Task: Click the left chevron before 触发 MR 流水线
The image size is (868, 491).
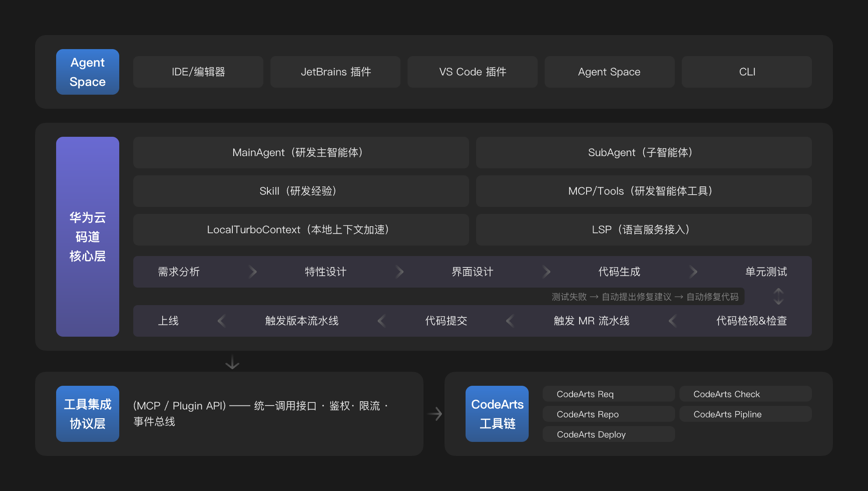Action: [510, 321]
